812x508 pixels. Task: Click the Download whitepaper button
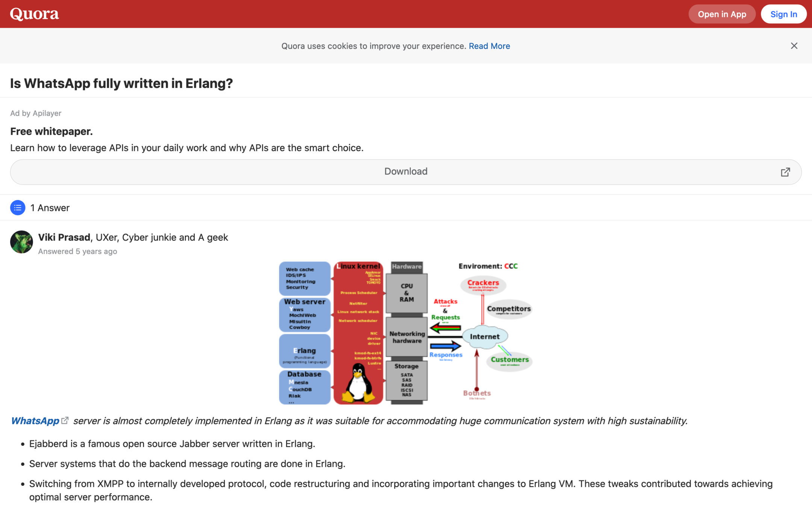click(x=405, y=172)
